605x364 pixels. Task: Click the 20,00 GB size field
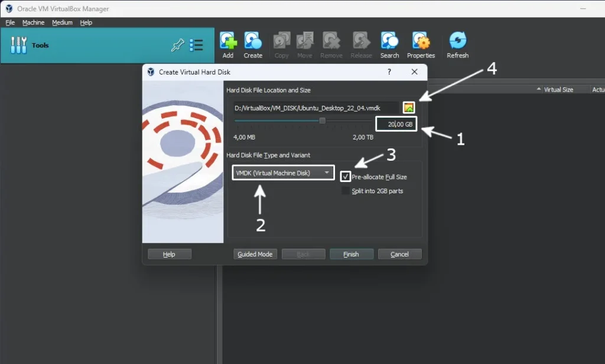[x=396, y=124]
